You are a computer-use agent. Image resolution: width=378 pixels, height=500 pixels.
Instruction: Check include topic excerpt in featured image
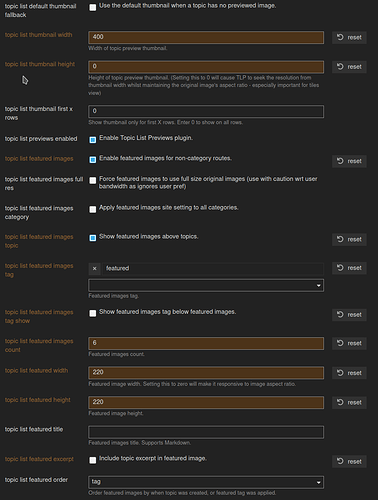pyautogui.click(x=93, y=460)
